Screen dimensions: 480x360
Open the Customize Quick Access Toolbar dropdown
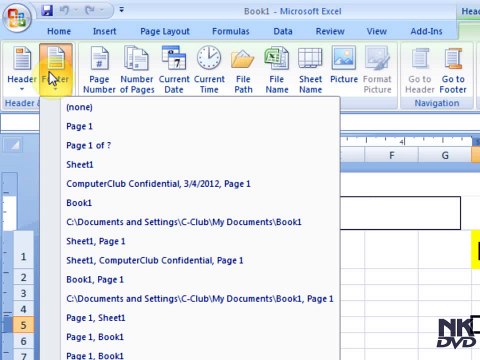coord(122,10)
